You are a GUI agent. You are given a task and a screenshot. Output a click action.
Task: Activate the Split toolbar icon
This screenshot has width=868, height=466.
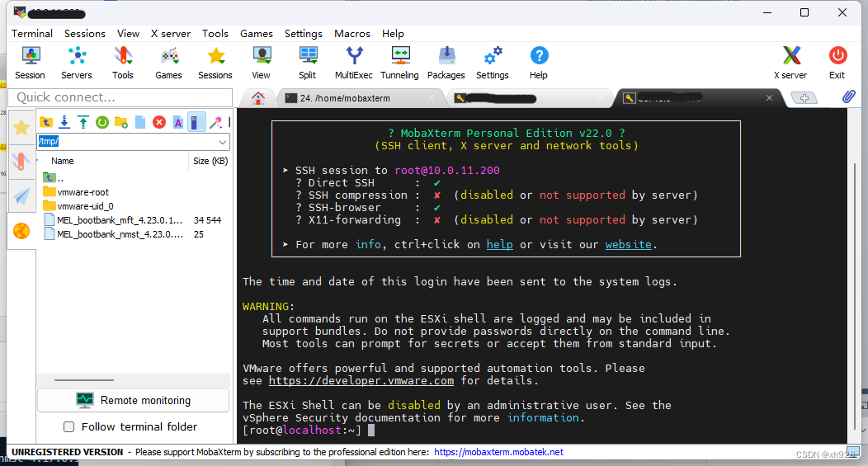[307, 63]
